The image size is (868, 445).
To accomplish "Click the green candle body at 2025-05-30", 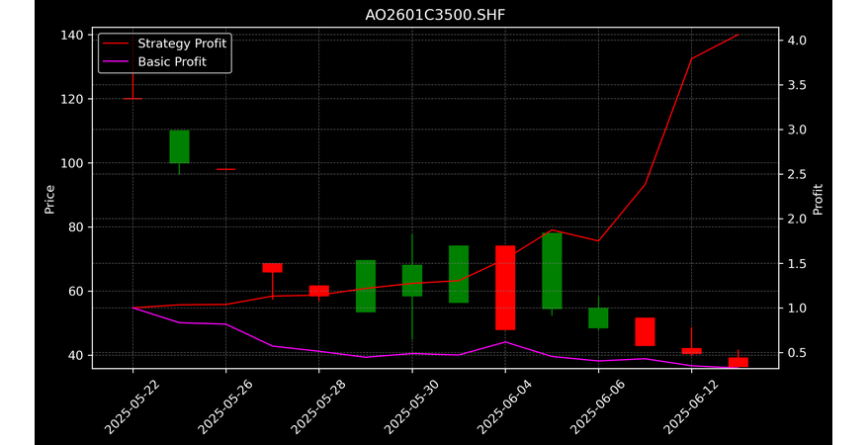I will coord(412,281).
